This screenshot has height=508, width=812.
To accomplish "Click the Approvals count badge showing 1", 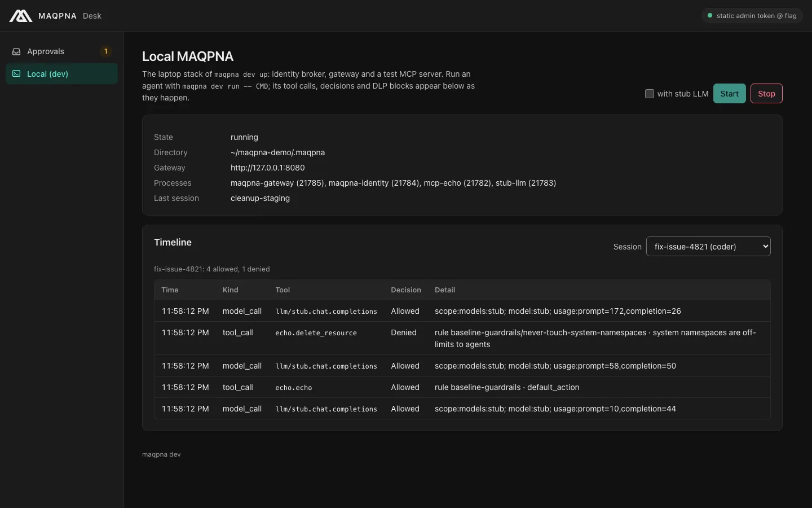I will [105, 51].
